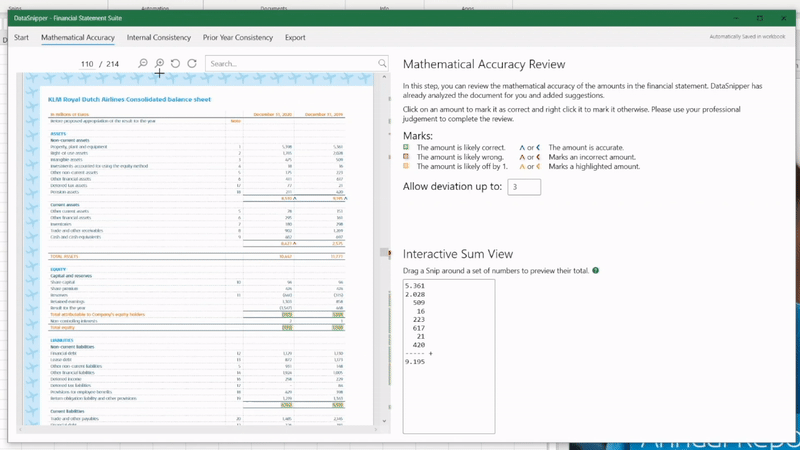Click the green help icon near Interactive Sum View
Viewport: 800px width, 450px height.
[595, 270]
